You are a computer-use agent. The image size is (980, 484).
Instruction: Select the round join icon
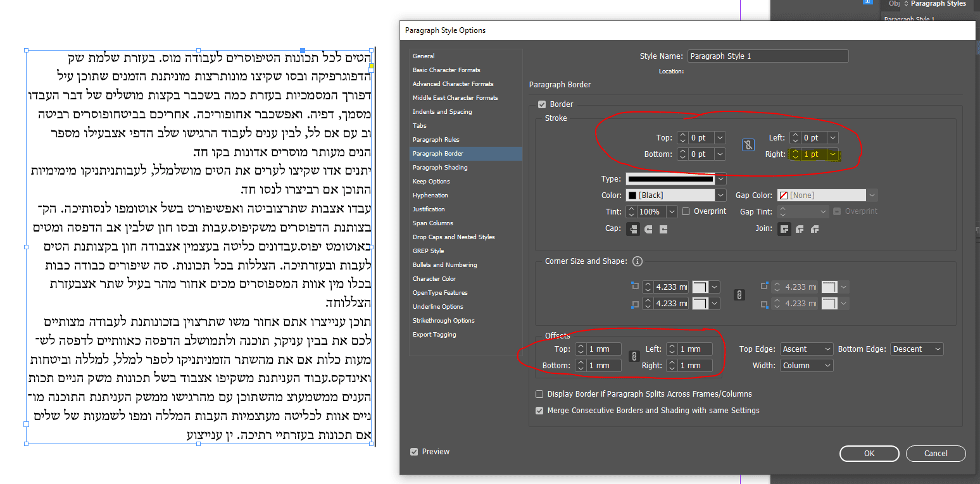coord(800,228)
